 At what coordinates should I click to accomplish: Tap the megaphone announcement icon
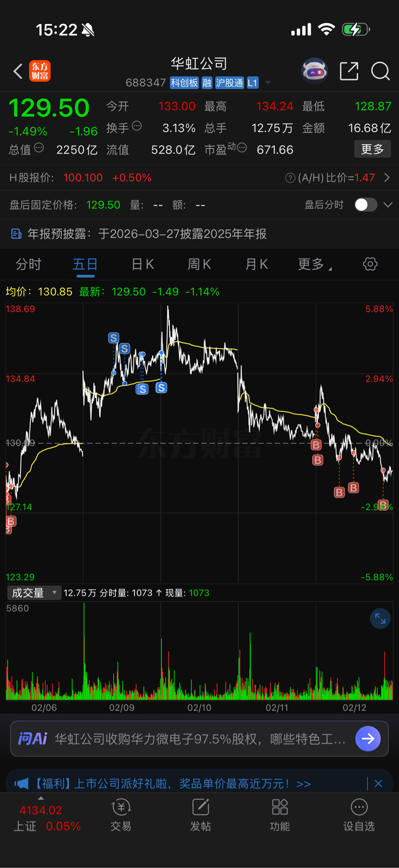pyautogui.click(x=21, y=783)
